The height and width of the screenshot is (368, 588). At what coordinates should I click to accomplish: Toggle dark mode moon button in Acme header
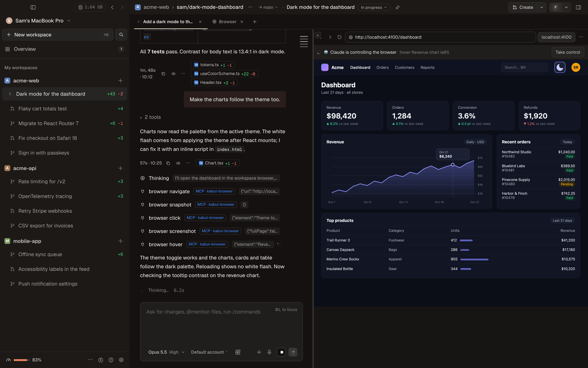(x=560, y=67)
